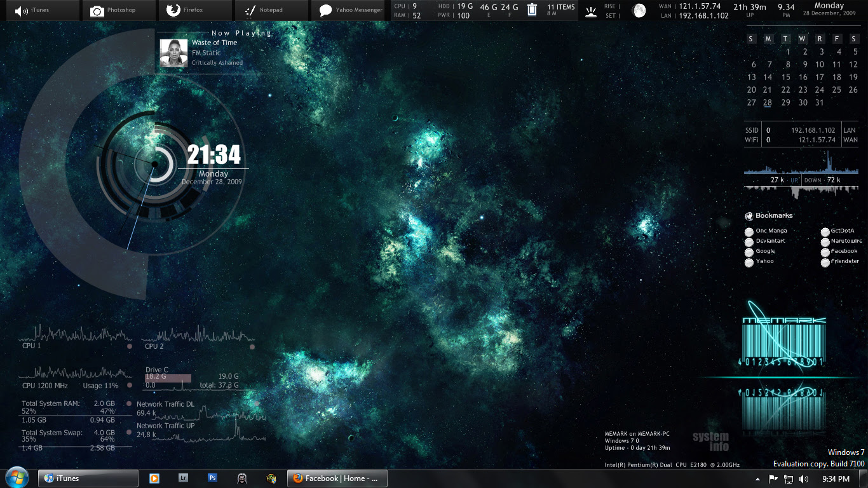The image size is (868, 488).
Task: Open the volume speaker tray icon
Action: click(804, 478)
